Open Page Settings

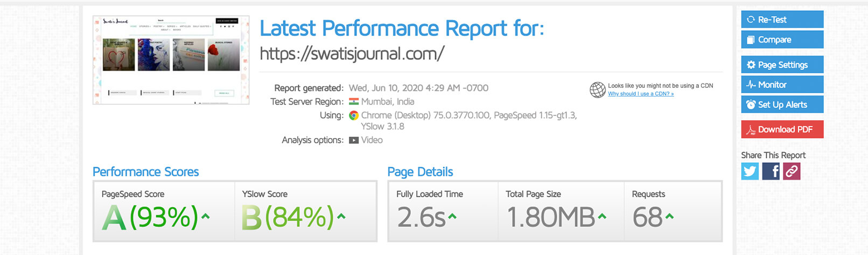(x=782, y=65)
